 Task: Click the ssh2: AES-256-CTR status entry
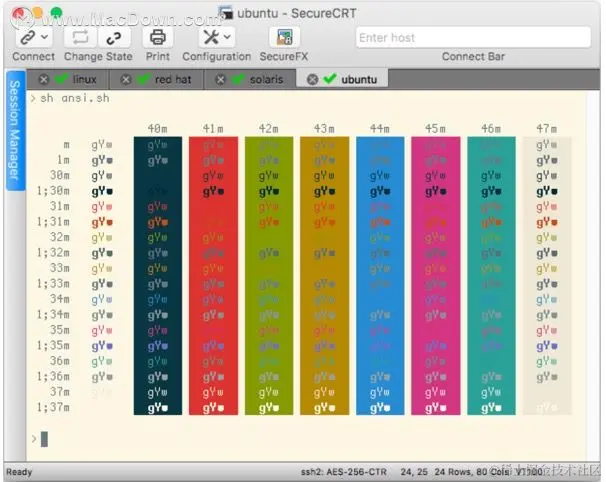344,472
